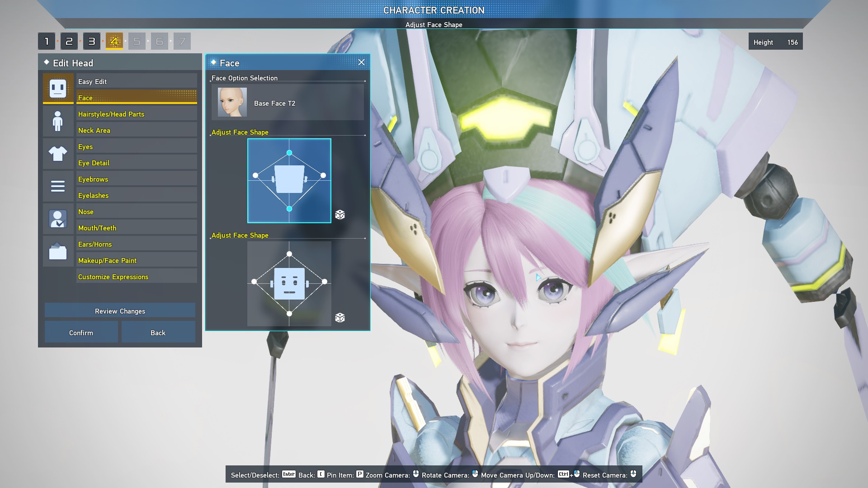Click the Review Changes button

119,311
